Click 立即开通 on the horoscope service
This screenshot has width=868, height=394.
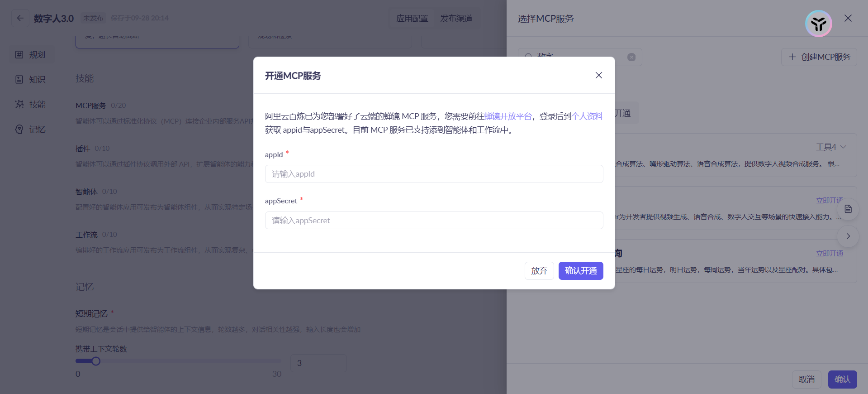[830, 254]
